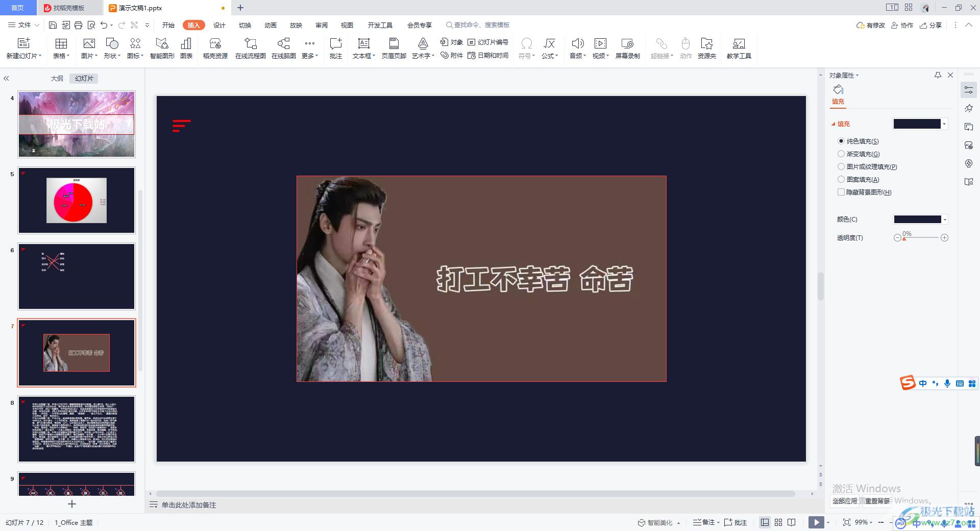Open online flowchart tool
Image resolution: width=980 pixels, height=531 pixels.
tap(250, 49)
